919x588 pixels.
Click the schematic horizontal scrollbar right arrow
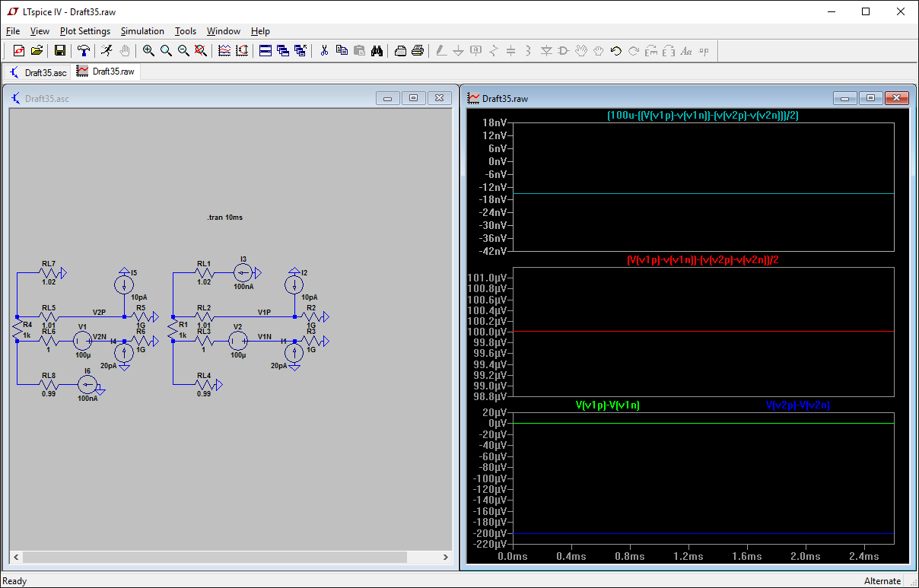[446, 557]
